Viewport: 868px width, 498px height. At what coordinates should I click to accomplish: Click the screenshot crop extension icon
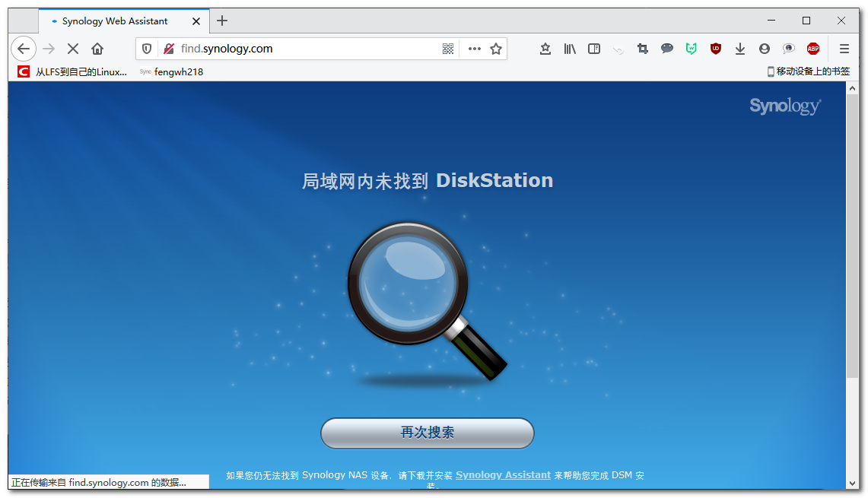click(x=642, y=49)
